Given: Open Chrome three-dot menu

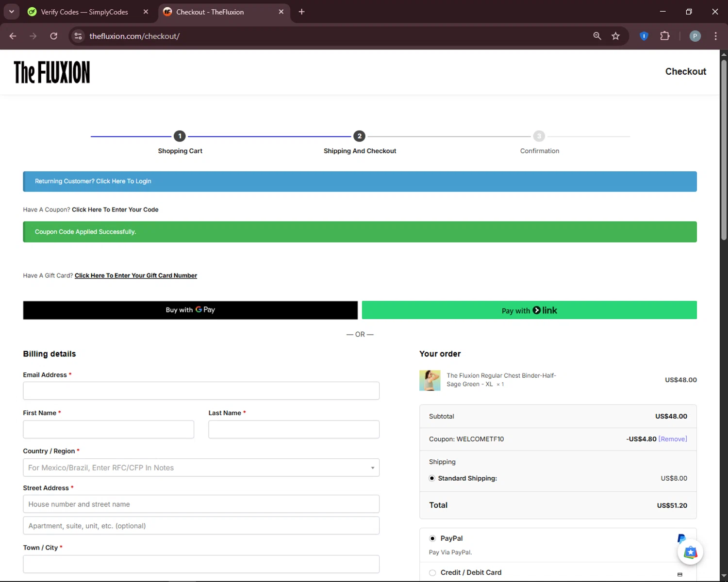Looking at the screenshot, I should coord(715,36).
